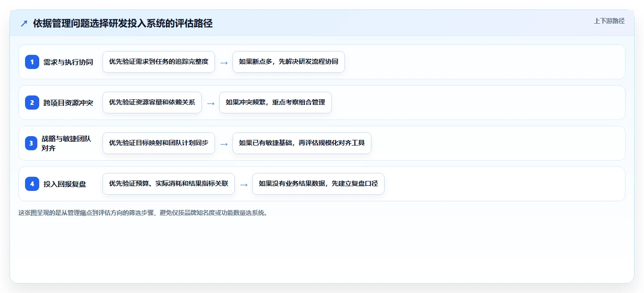Click the diagonal arrow icon beside the title
Image resolution: width=644 pixels, height=293 pixels.
click(24, 24)
